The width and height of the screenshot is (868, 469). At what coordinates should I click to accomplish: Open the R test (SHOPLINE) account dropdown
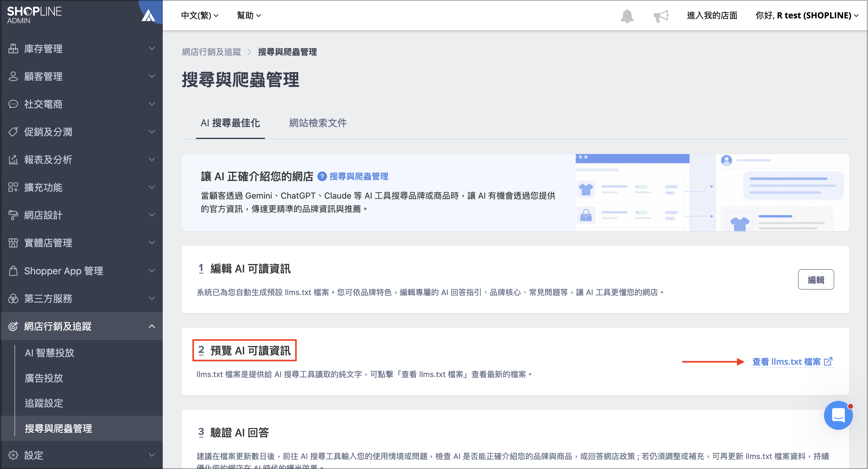(x=807, y=15)
